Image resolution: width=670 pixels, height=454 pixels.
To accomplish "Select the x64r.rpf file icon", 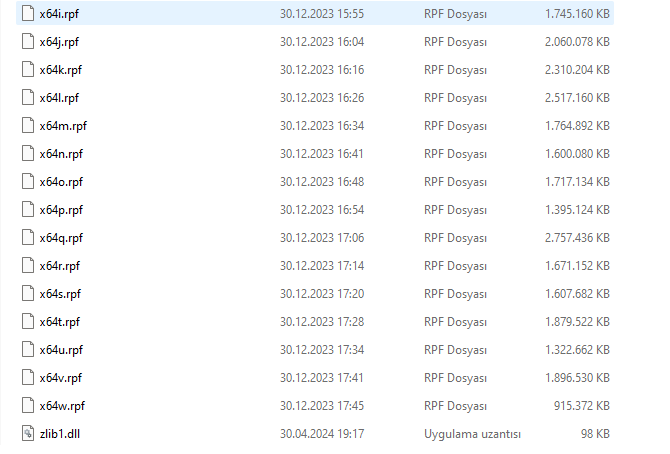I will click(x=28, y=266).
